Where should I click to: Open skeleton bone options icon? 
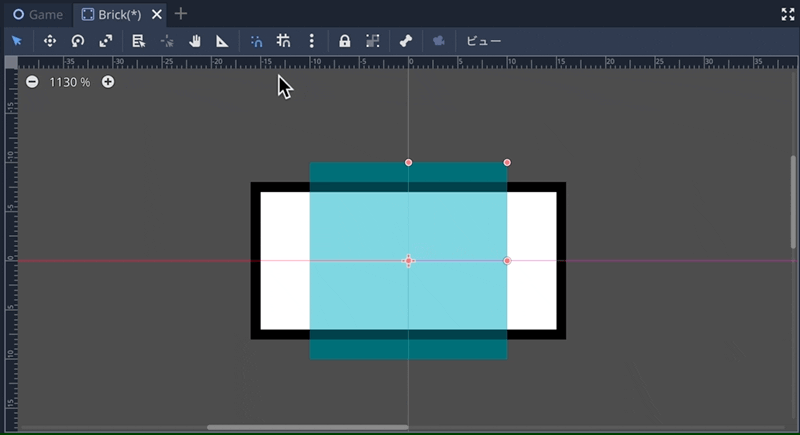pyautogui.click(x=406, y=41)
